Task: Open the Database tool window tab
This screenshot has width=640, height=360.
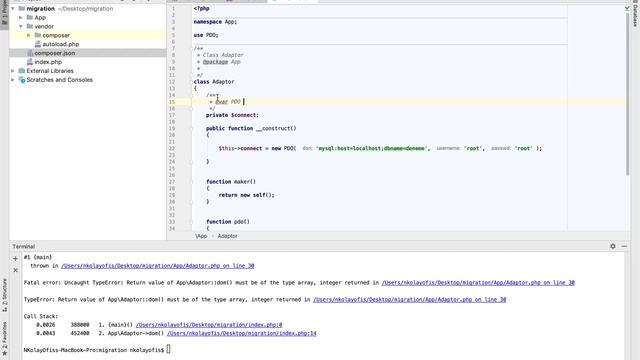Action: [x=635, y=14]
